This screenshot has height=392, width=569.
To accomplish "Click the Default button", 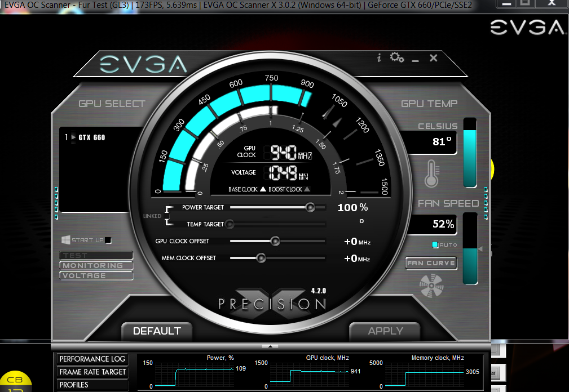I will [x=157, y=331].
